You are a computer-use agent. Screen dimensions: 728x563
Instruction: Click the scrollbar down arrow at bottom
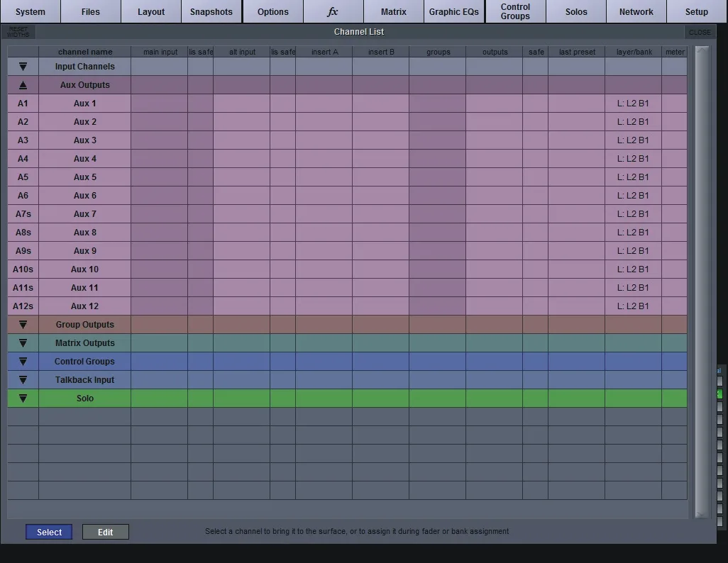702,514
